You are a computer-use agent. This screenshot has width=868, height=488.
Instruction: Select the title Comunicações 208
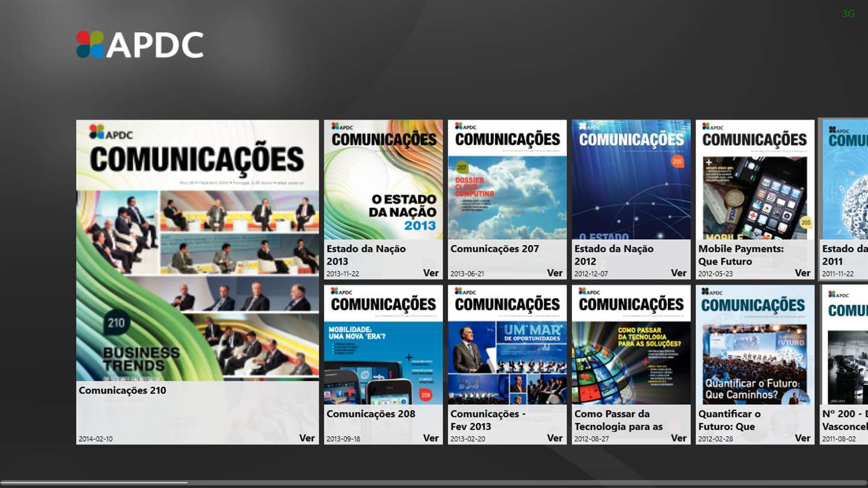point(371,414)
